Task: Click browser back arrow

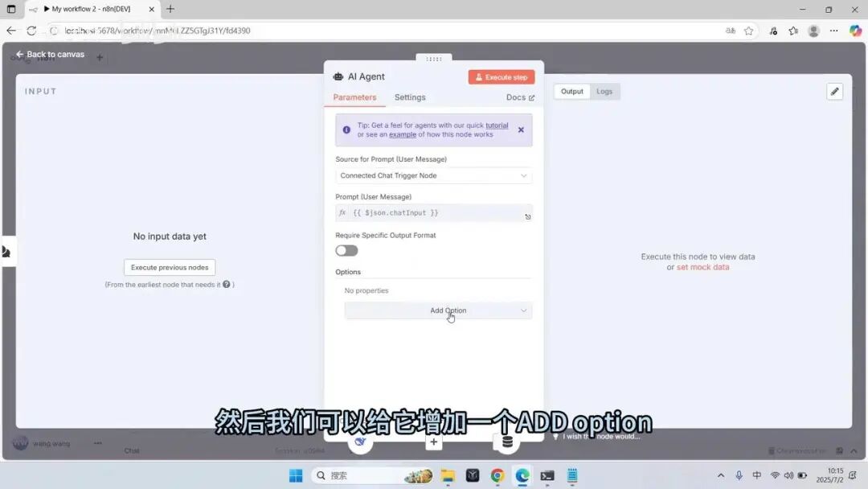Action: point(11,31)
